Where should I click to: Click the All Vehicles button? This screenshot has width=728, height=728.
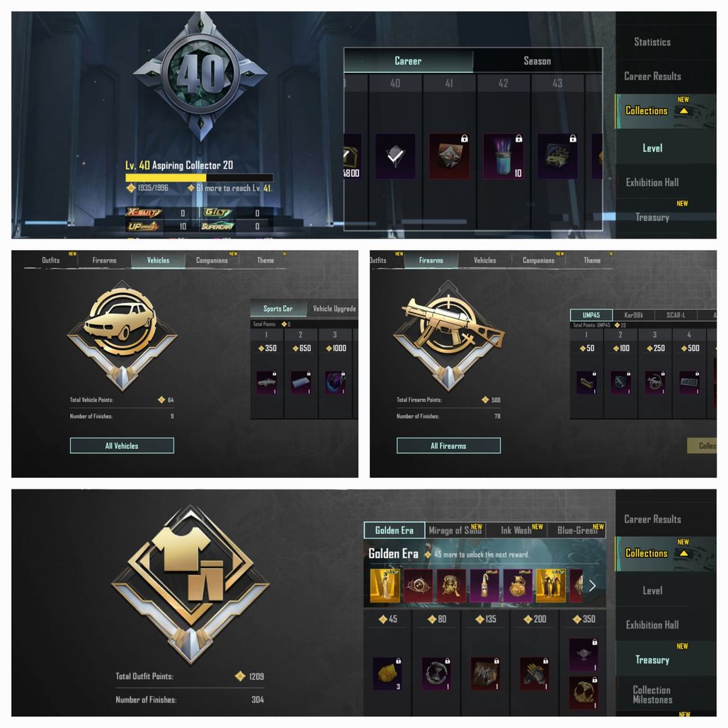pos(122,445)
